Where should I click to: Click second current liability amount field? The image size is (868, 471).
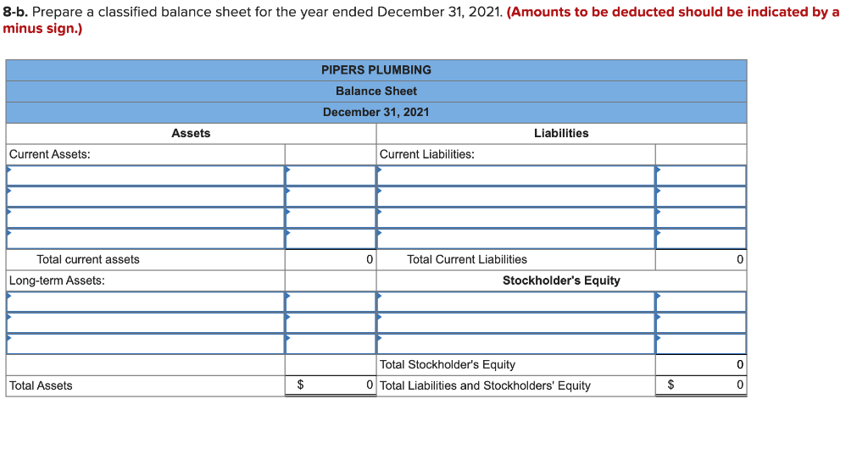tap(701, 197)
